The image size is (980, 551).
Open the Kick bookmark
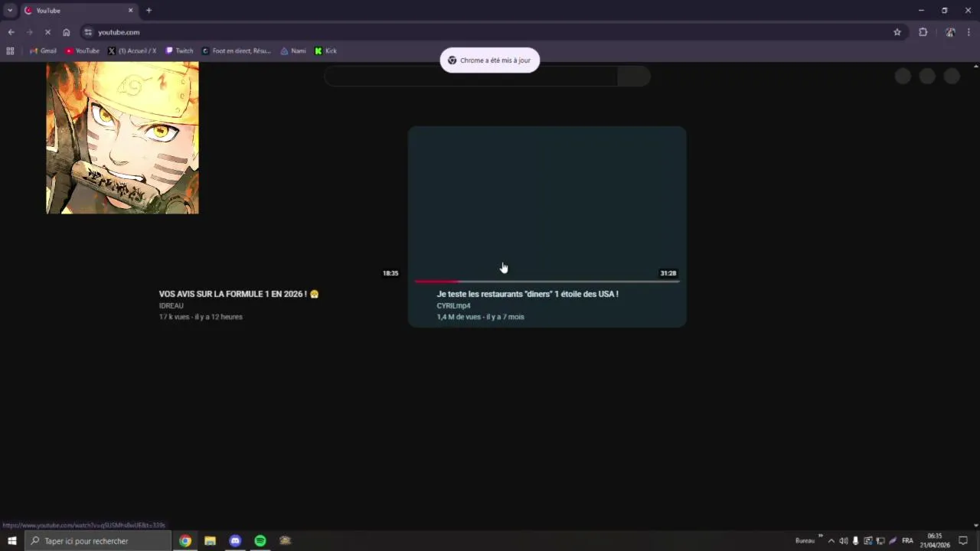(x=326, y=51)
